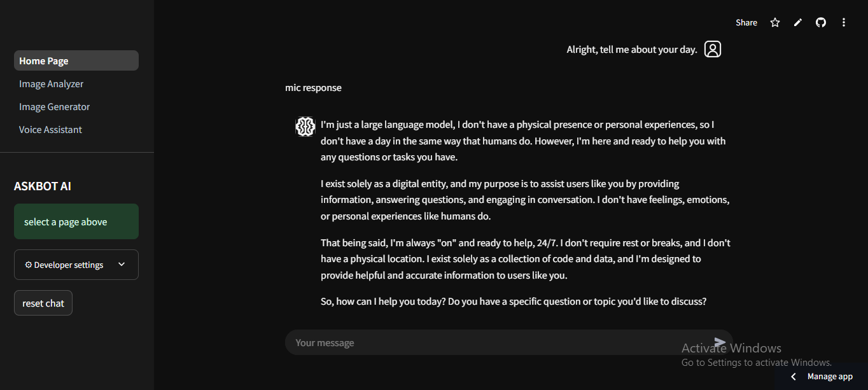Click the ASKBOT AI sidebar heading
Image resolution: width=868 pixels, height=390 pixels.
43,186
